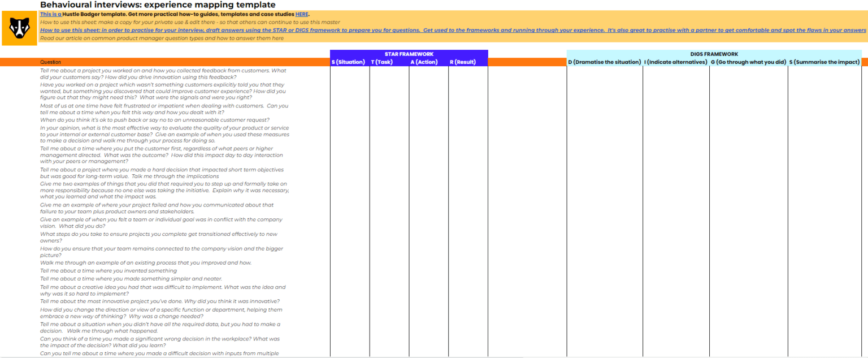Click the DIGS FRAMEWORK header cell

(714, 54)
